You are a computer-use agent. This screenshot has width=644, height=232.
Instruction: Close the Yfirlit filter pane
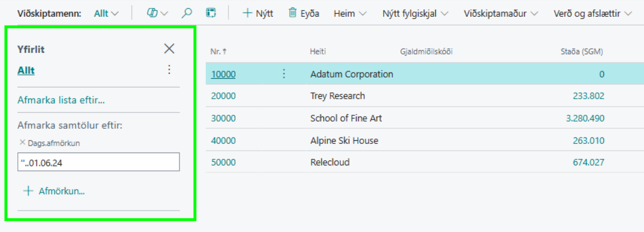coord(169,49)
